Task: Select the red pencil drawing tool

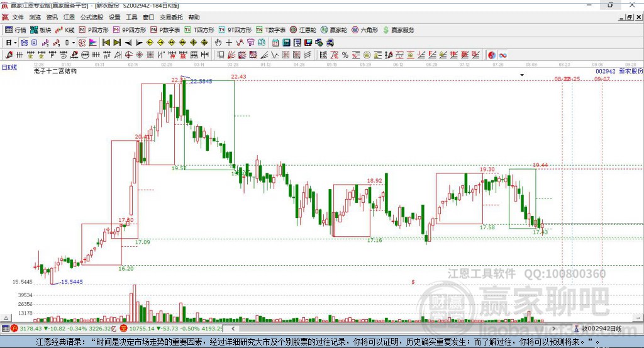Action: click(x=9, y=55)
